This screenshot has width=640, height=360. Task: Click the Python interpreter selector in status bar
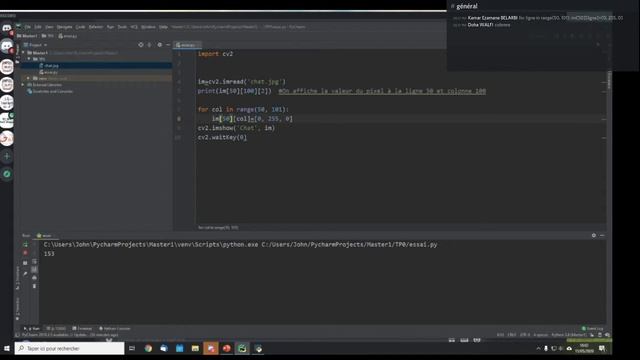pos(569,335)
